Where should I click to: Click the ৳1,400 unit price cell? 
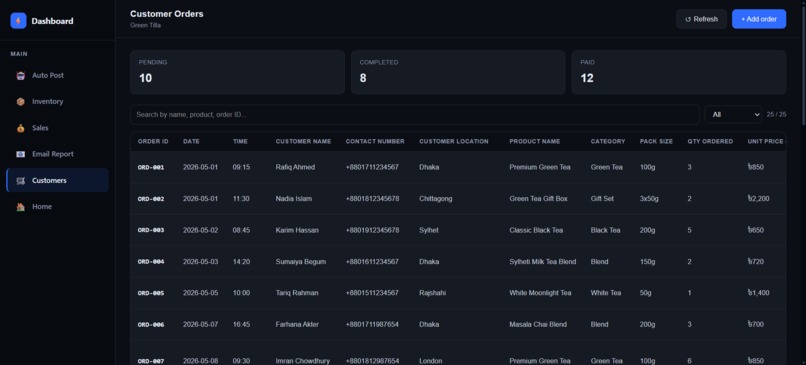759,293
